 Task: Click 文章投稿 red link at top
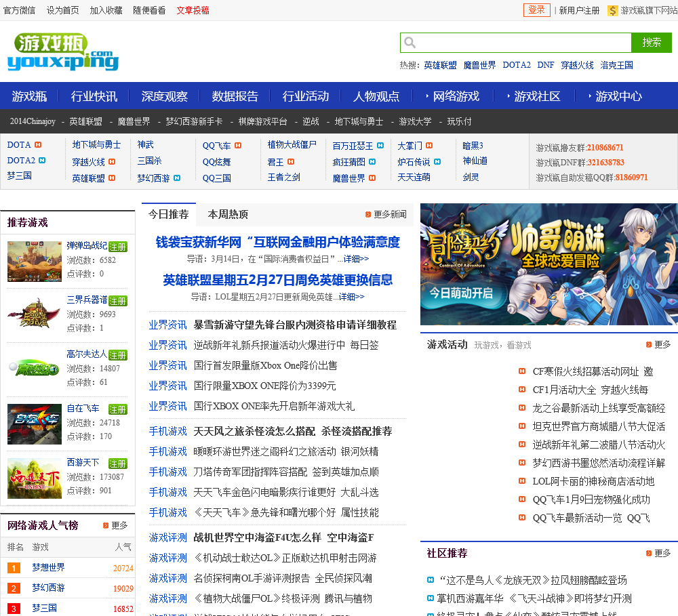193,10
